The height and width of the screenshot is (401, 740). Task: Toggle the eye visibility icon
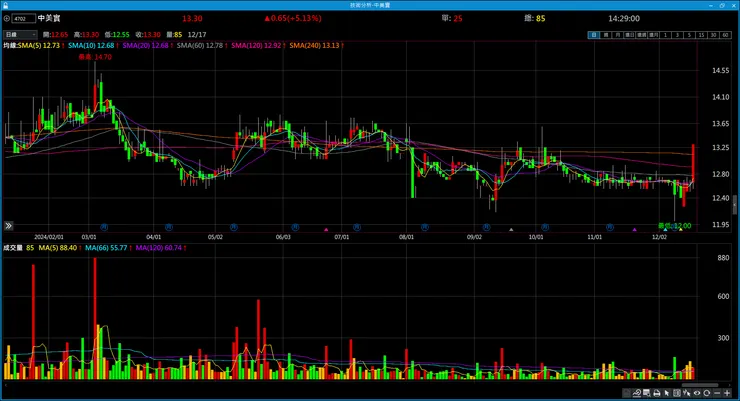tap(697, 393)
